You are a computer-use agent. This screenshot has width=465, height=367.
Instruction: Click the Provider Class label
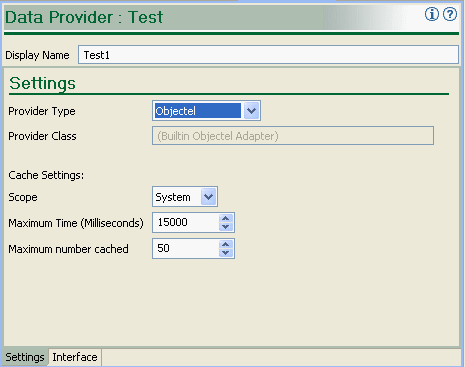click(42, 136)
